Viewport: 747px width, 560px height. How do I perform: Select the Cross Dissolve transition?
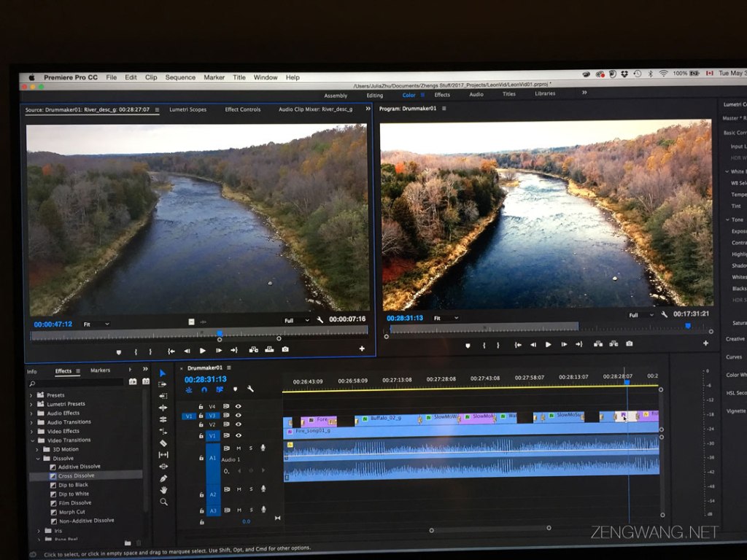pyautogui.click(x=77, y=475)
